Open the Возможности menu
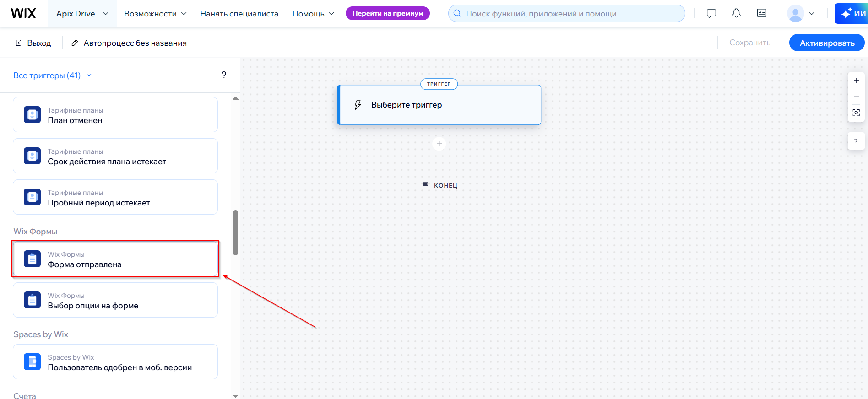 click(x=155, y=14)
